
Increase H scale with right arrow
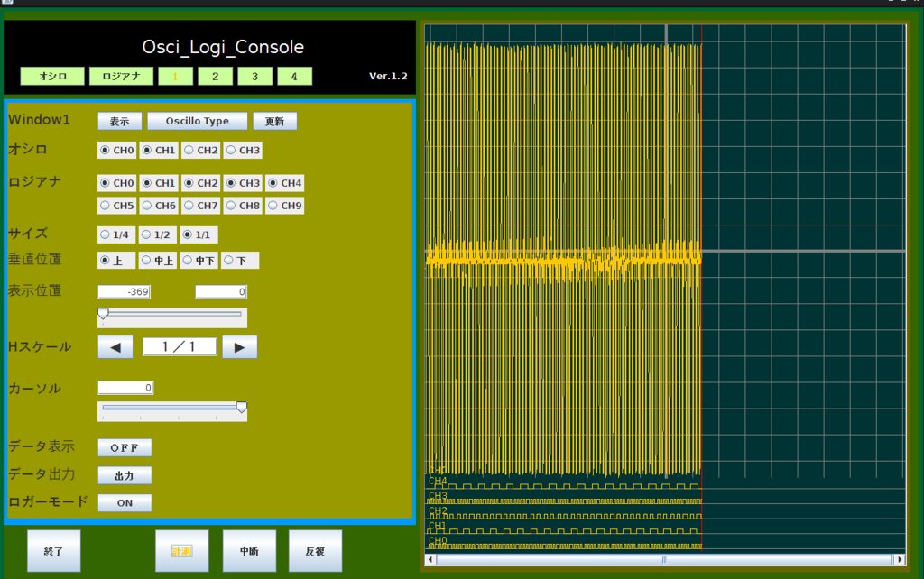coord(239,347)
